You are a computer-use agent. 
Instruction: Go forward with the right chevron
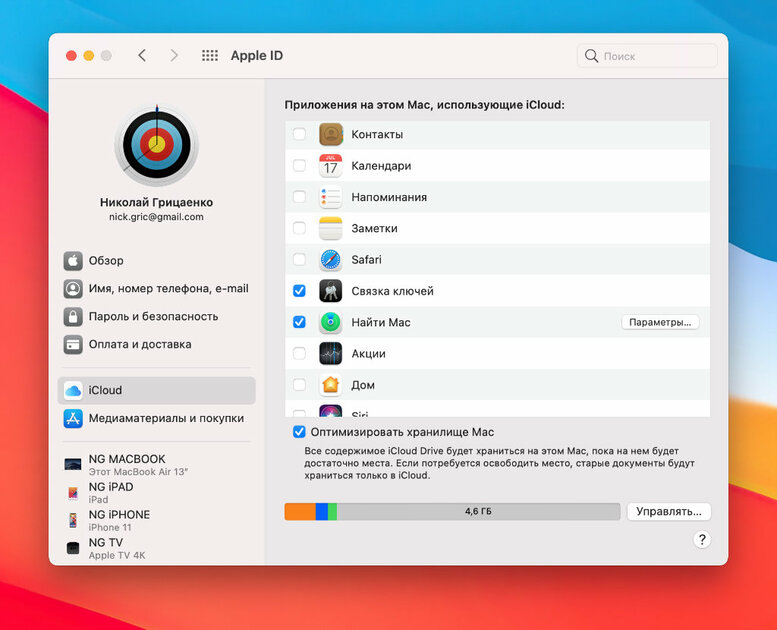pyautogui.click(x=173, y=56)
